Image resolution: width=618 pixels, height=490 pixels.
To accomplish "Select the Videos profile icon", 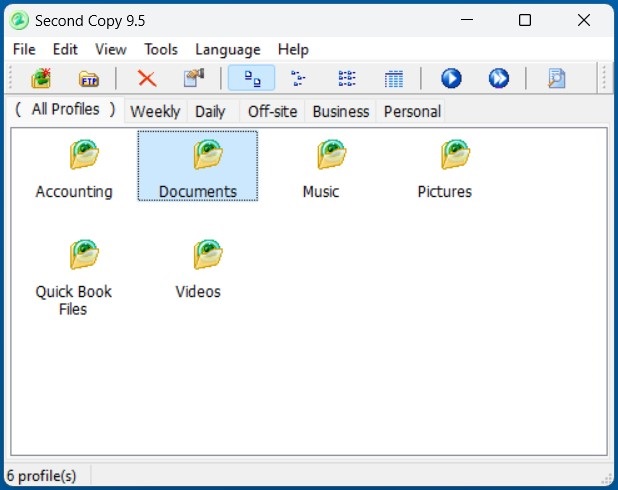I will tap(208, 254).
